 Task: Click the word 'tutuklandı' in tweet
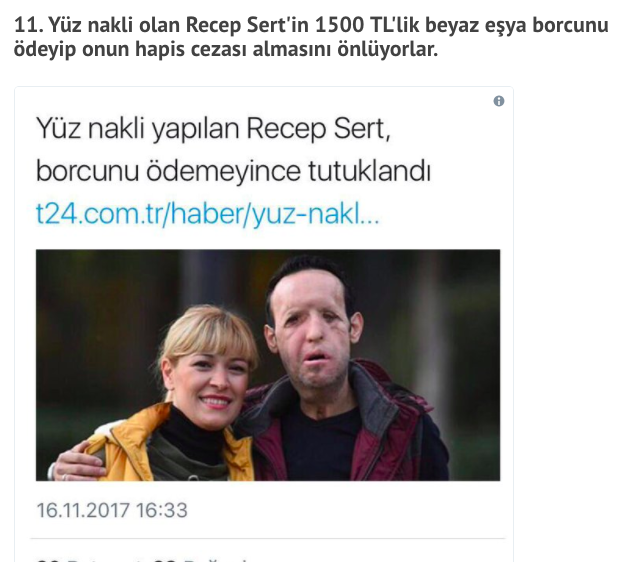370,171
